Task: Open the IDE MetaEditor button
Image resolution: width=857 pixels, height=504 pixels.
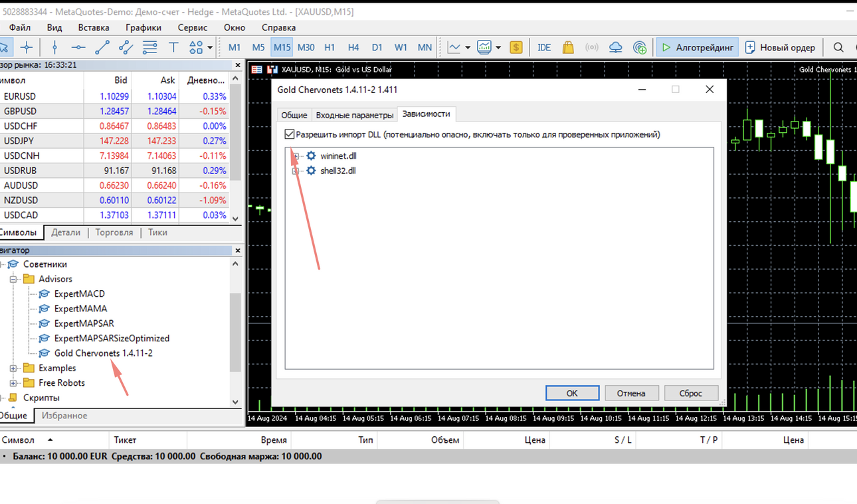Action: pyautogui.click(x=544, y=47)
